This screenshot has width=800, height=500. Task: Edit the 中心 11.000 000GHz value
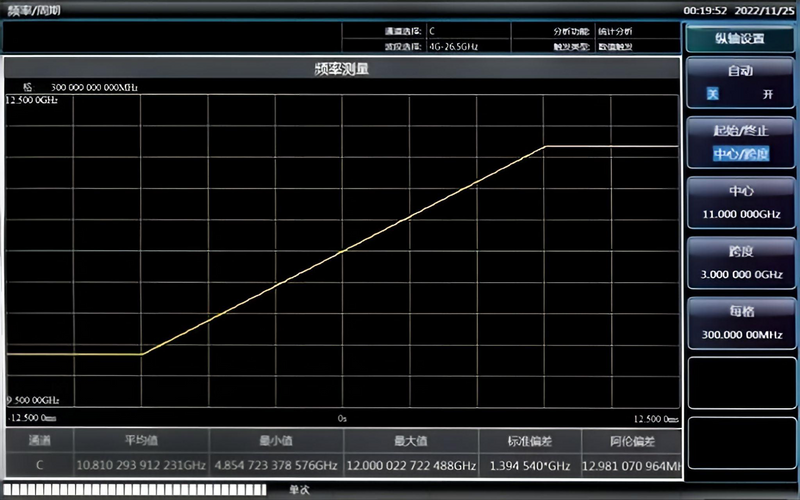click(x=741, y=203)
